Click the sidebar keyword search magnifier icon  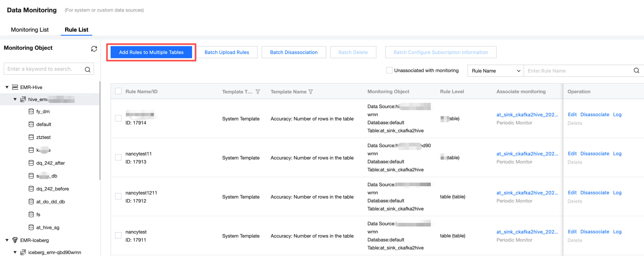click(88, 69)
